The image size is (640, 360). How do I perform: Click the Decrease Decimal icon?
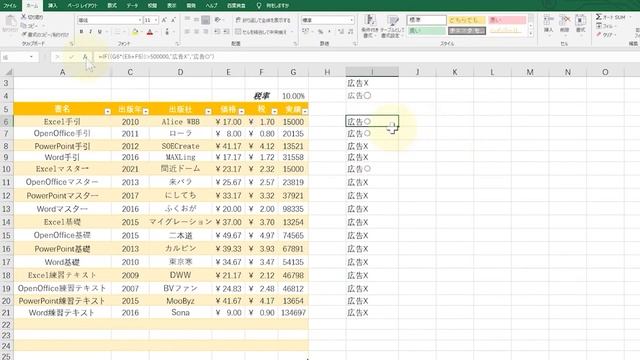pos(351,31)
